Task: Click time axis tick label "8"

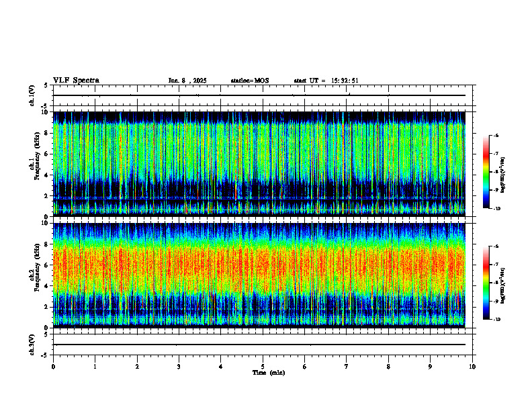Action: tap(388, 367)
